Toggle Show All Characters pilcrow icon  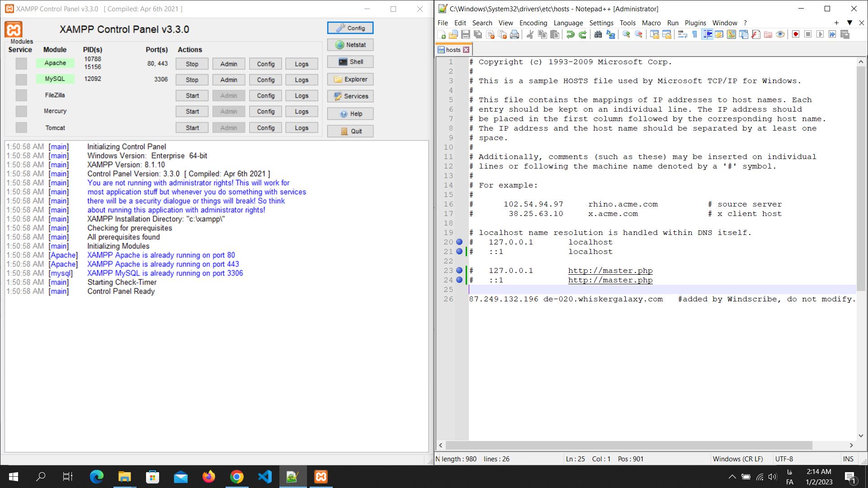click(x=695, y=35)
